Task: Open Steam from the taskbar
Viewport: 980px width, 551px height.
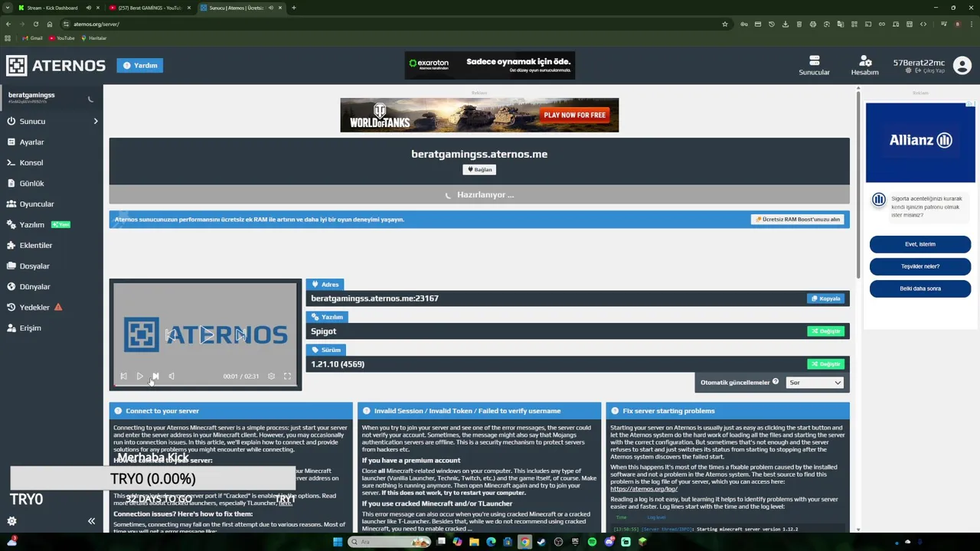Action: pos(541,542)
